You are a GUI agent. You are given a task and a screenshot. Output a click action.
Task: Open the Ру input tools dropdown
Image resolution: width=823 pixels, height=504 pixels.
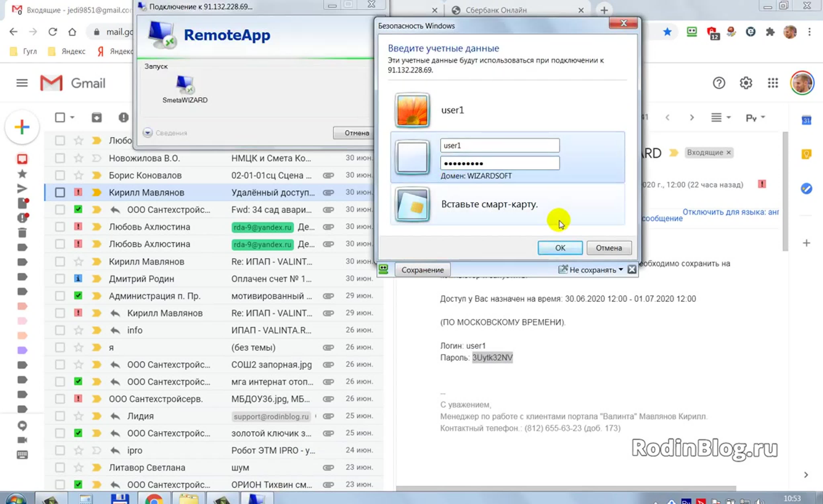(755, 118)
